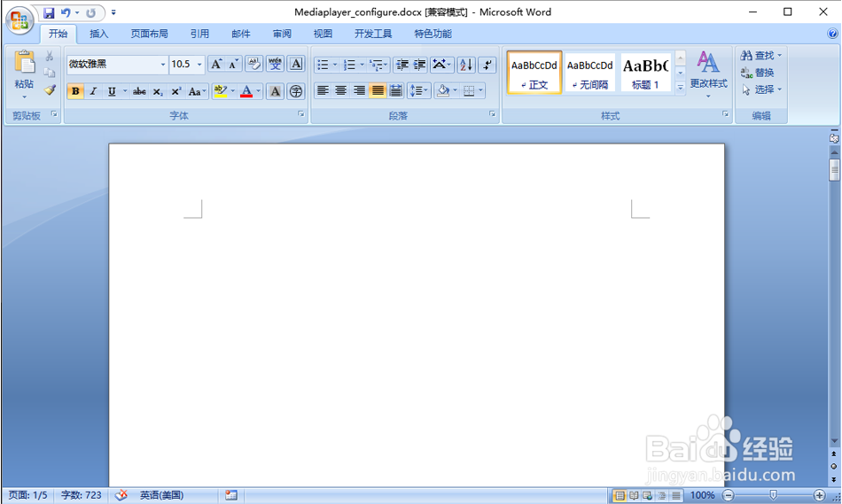Open the 视图 ribbon tab
842x504 pixels.
[x=323, y=34]
